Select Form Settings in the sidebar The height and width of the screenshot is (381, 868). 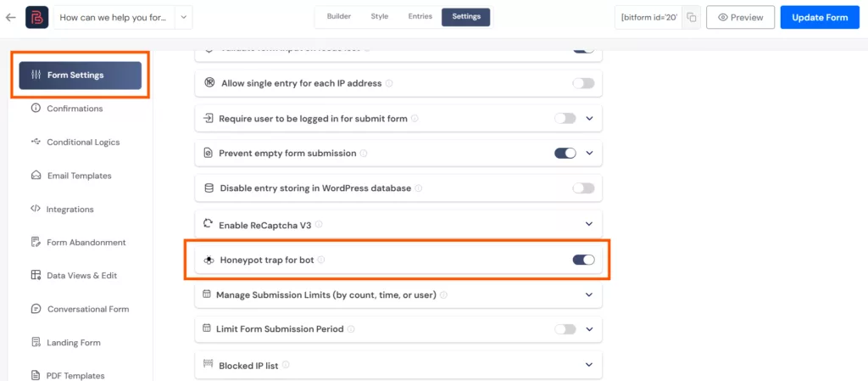(81, 76)
